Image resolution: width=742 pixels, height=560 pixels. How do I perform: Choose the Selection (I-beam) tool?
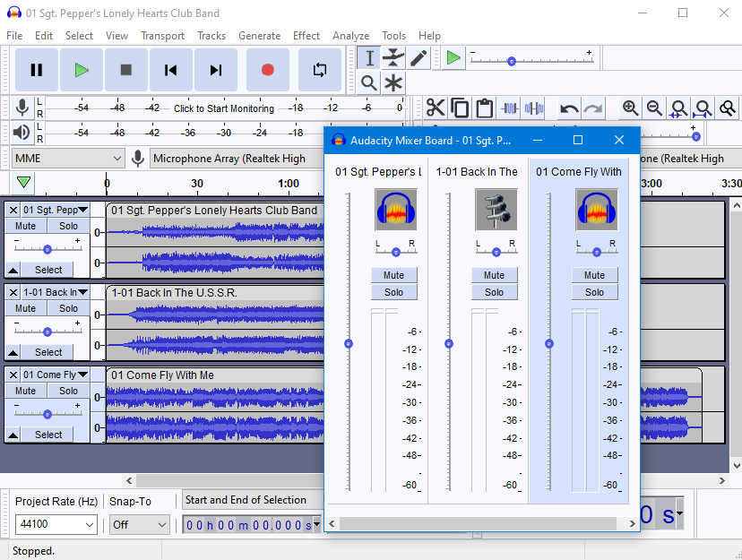coord(369,58)
